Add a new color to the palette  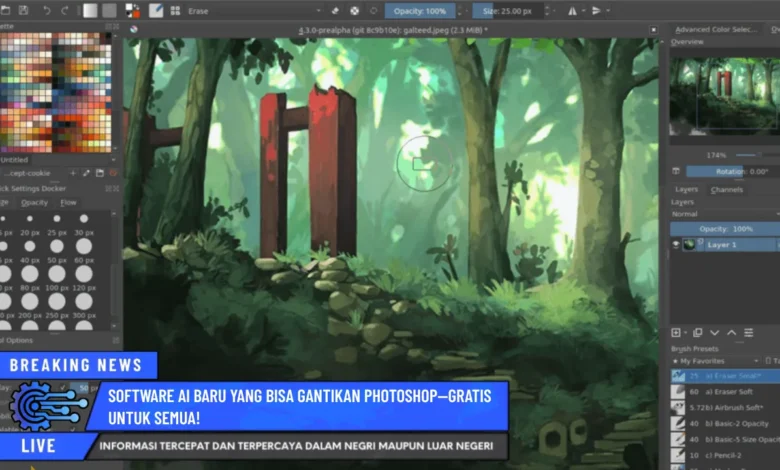coord(72,173)
